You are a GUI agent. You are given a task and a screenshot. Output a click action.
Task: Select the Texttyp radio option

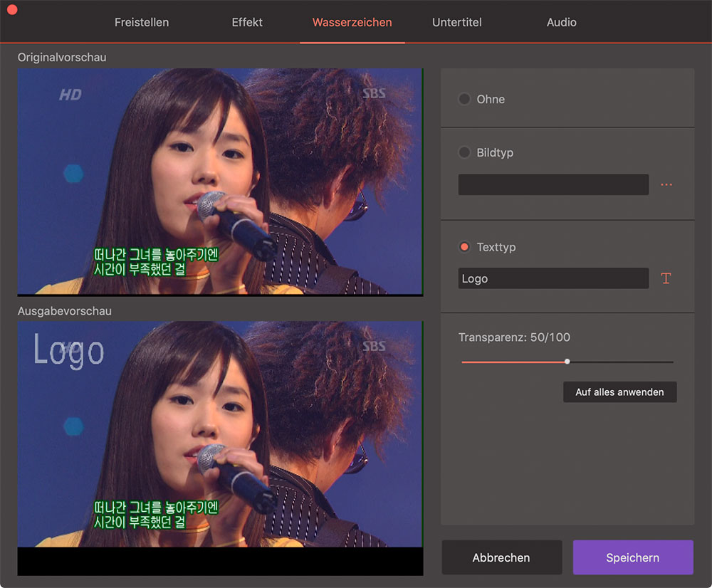[x=464, y=247]
